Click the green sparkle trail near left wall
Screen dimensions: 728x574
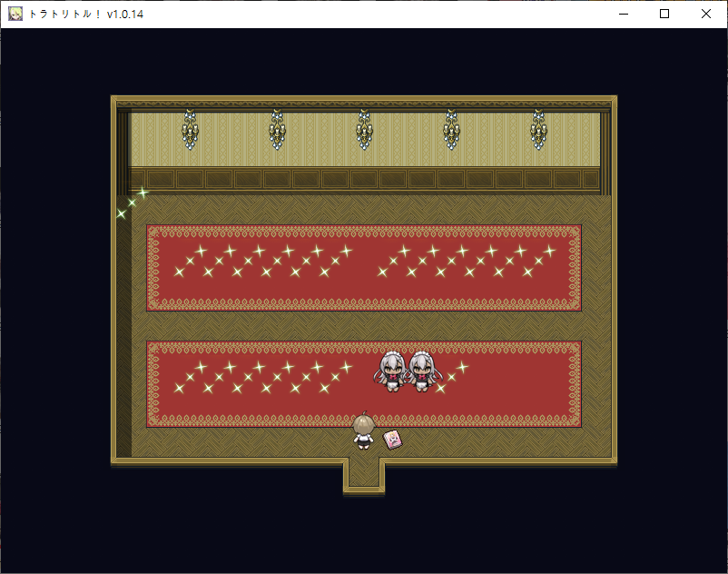click(133, 203)
